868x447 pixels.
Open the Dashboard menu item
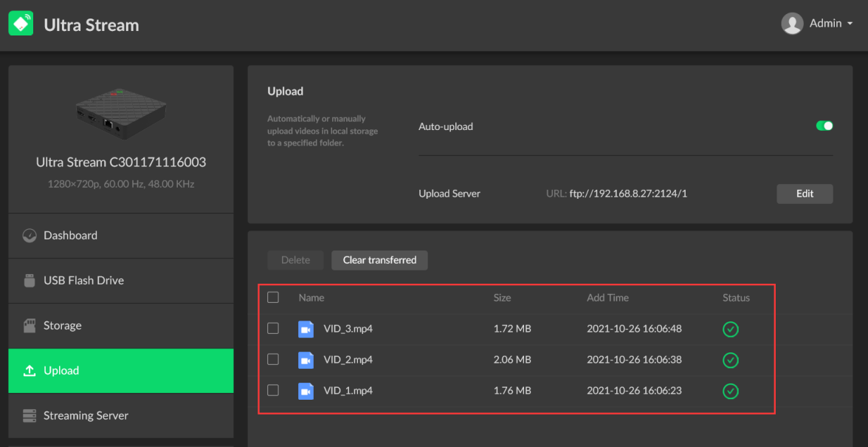[x=121, y=236]
